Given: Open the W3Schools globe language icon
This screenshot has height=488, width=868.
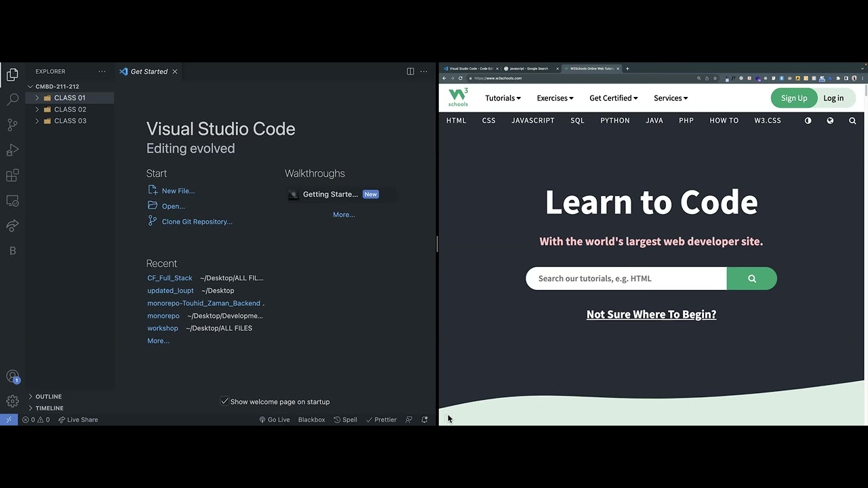Looking at the screenshot, I should 830,121.
